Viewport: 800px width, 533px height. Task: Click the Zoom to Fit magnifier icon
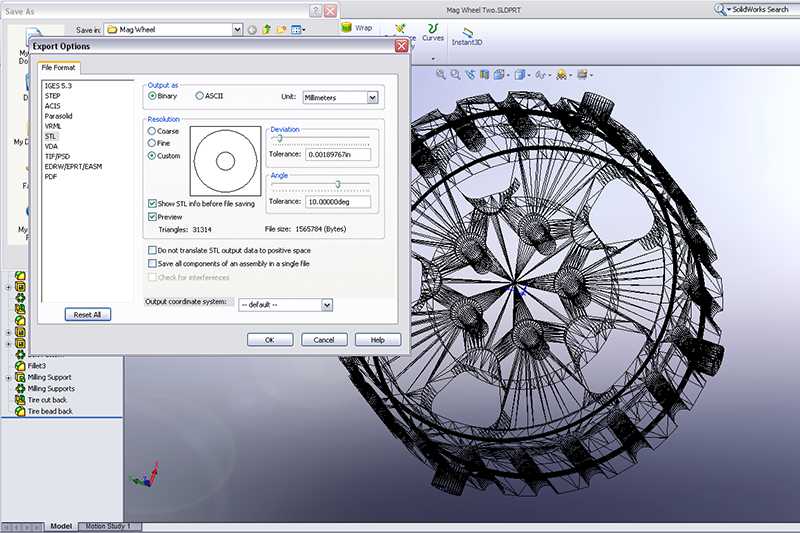tap(441, 74)
